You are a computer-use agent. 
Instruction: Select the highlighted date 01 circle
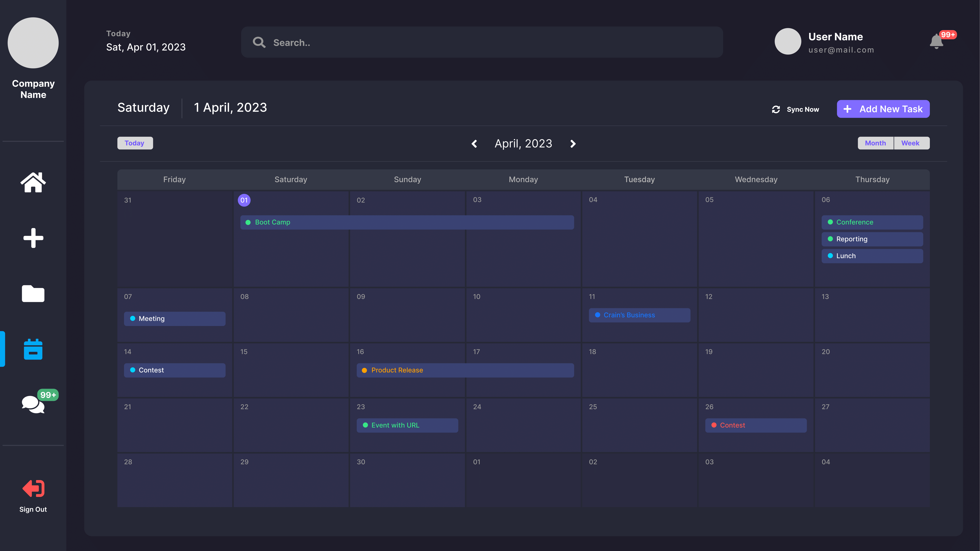click(x=244, y=200)
